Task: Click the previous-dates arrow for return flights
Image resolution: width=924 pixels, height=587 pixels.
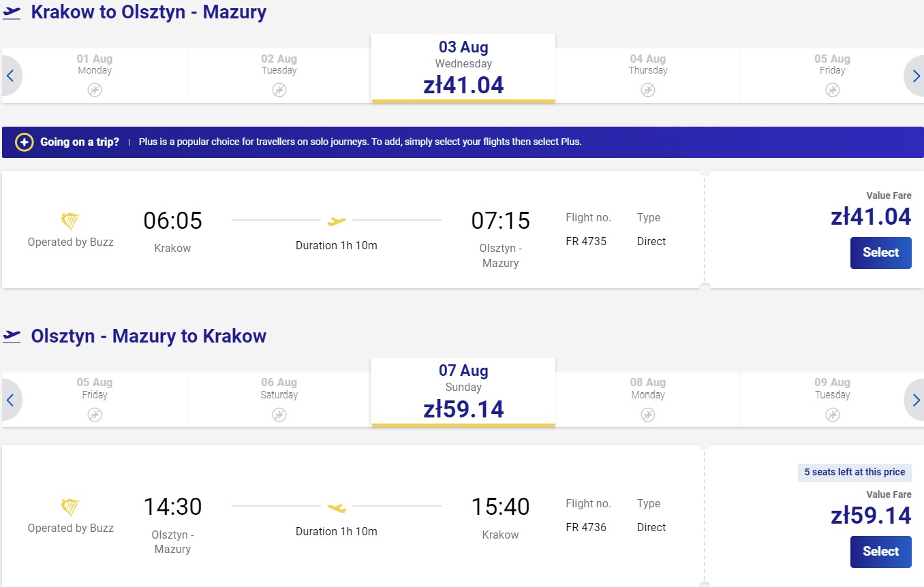Action: 10,400
